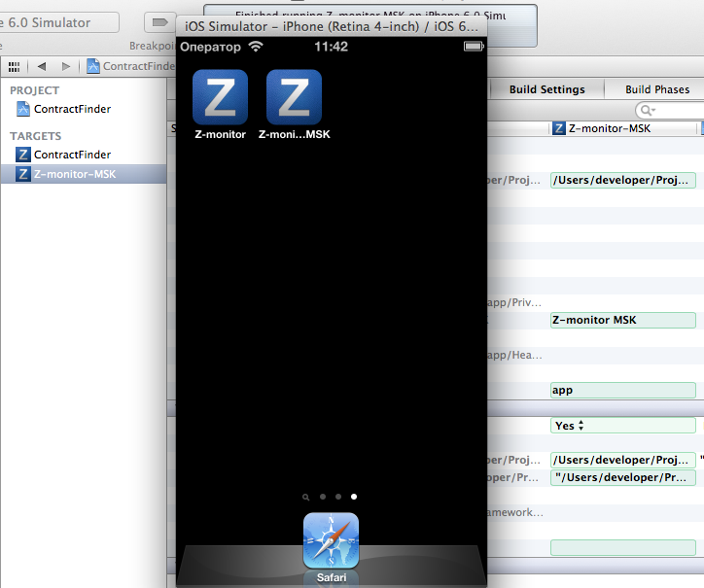The width and height of the screenshot is (704, 588).
Task: Open the Z-monitor app in simulator
Action: (220, 97)
